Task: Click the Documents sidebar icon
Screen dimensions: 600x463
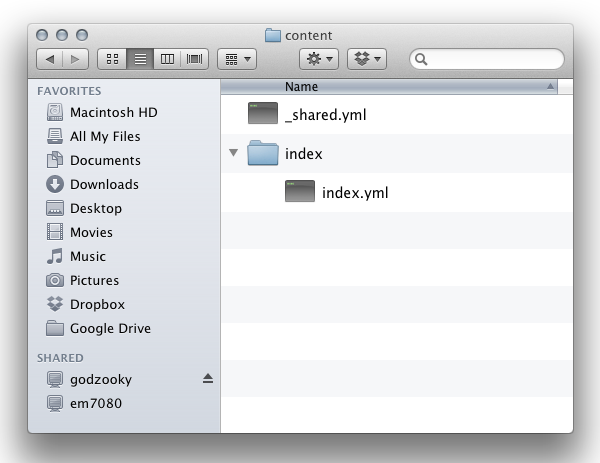Action: pyautogui.click(x=55, y=160)
